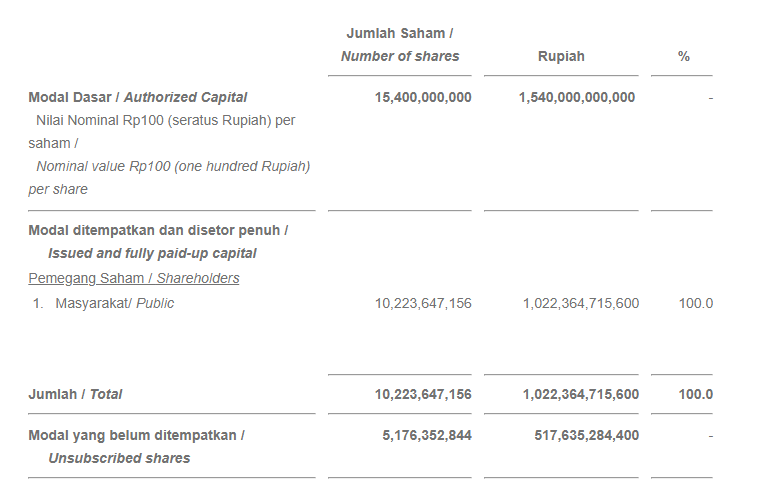
Task: Click the Rupiah amount in the Public row
Action: point(580,303)
